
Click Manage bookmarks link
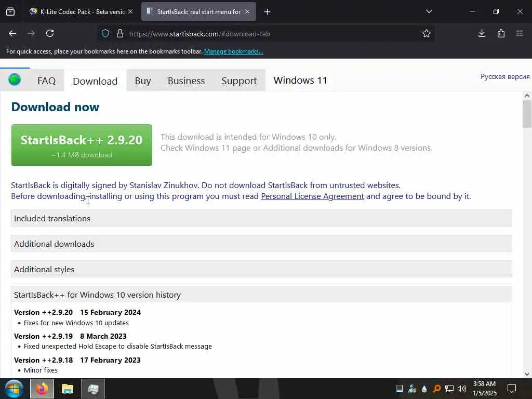(x=233, y=51)
